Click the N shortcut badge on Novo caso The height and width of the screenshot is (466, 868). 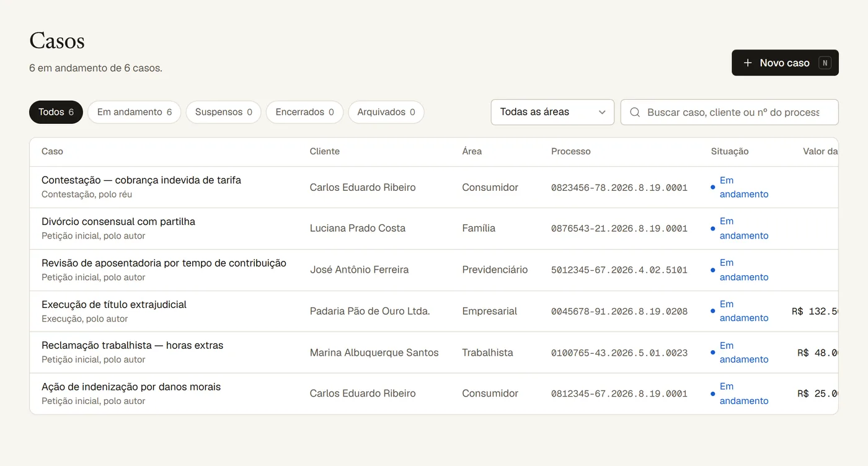pos(825,63)
